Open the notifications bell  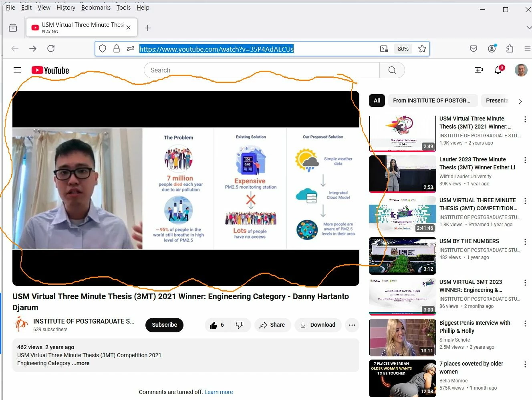(x=498, y=70)
